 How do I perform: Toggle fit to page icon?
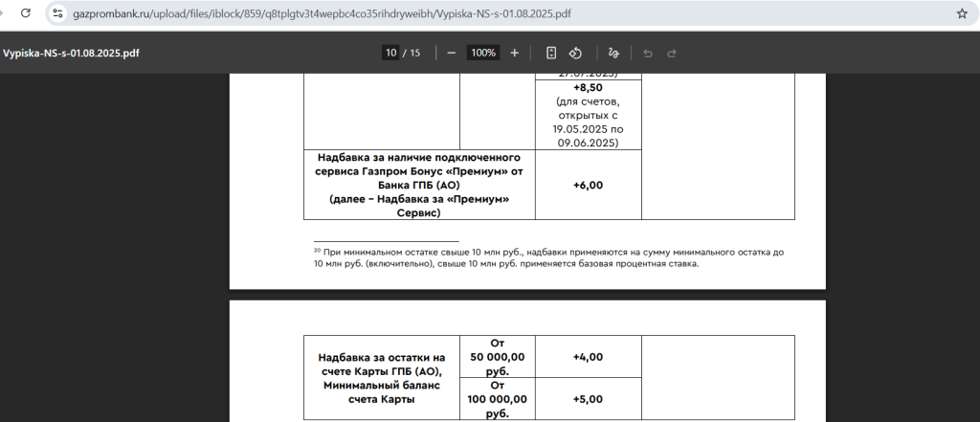tap(550, 54)
